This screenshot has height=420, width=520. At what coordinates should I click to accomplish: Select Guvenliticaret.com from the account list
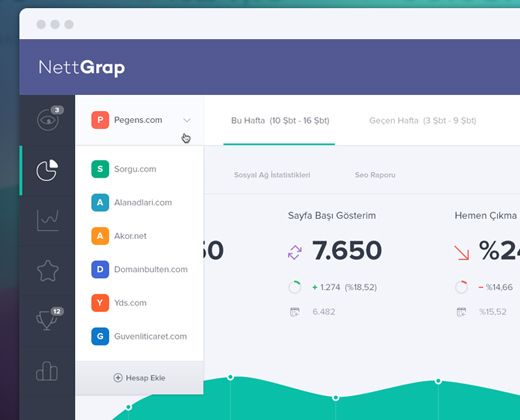pos(150,336)
